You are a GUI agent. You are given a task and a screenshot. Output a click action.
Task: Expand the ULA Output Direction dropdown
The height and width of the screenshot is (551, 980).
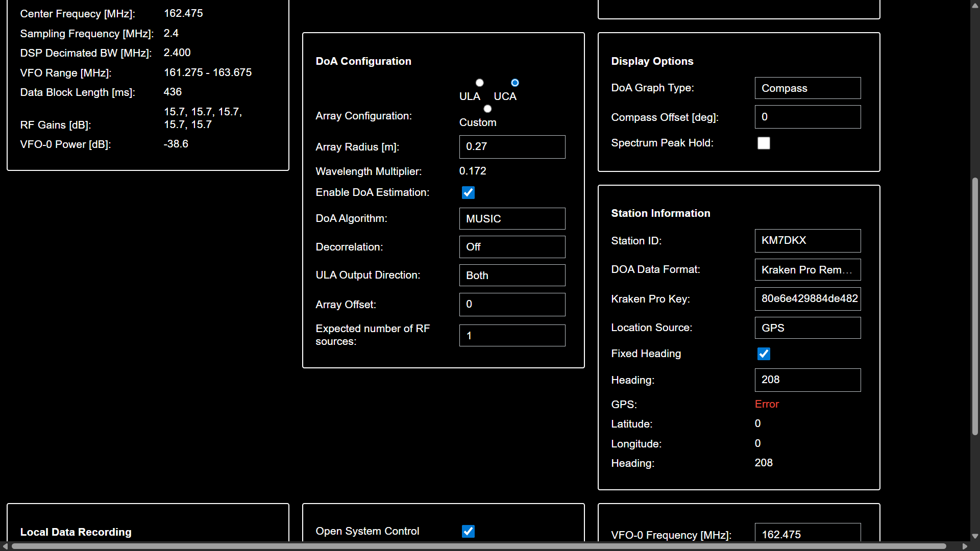coord(512,275)
